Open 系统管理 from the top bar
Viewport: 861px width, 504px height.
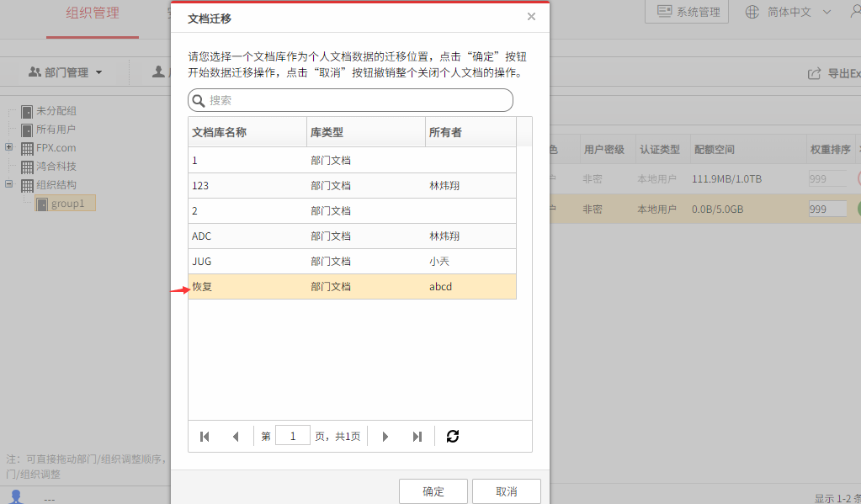(687, 12)
